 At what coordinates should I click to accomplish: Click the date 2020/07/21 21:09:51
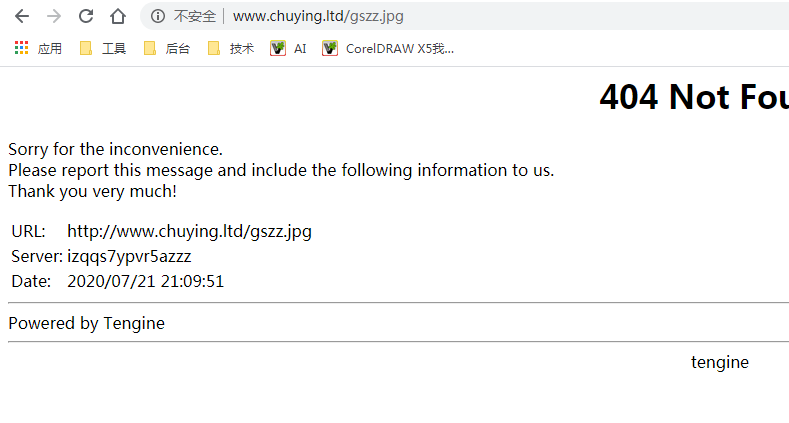(x=146, y=281)
